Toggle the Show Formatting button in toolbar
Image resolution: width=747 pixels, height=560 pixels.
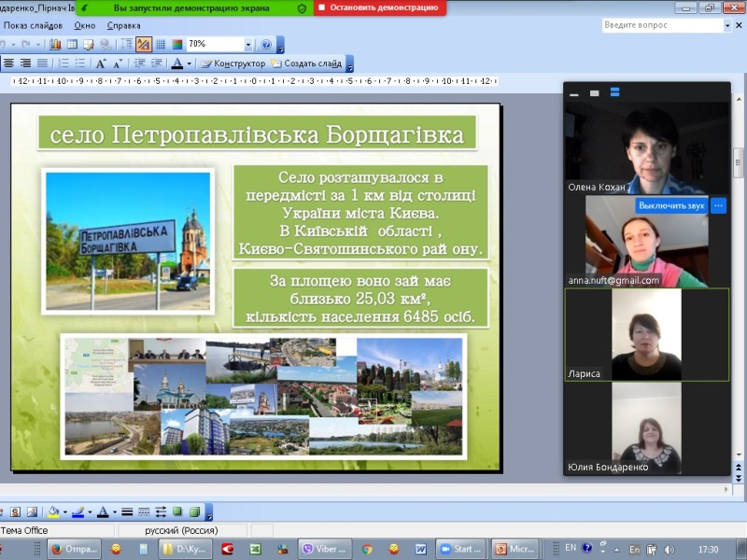click(x=144, y=44)
